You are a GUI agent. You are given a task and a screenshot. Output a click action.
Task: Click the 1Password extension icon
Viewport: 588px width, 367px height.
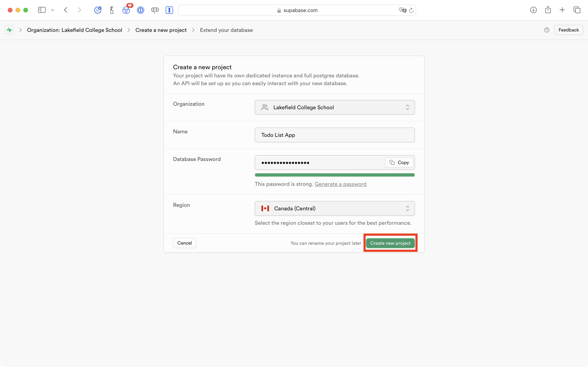[140, 10]
